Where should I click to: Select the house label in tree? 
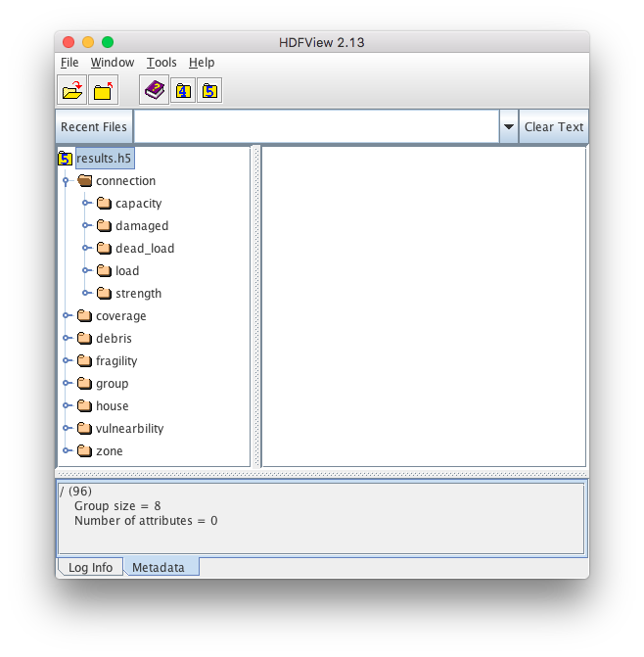click(x=113, y=406)
